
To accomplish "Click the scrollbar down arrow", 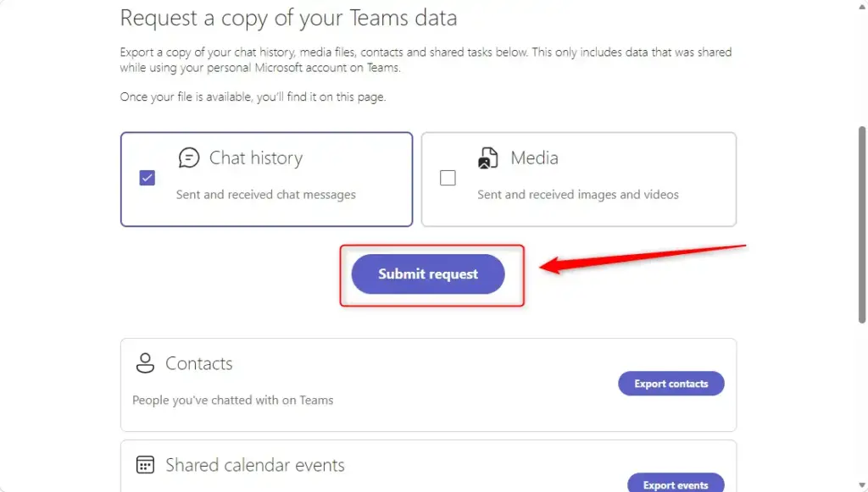I will [861, 485].
